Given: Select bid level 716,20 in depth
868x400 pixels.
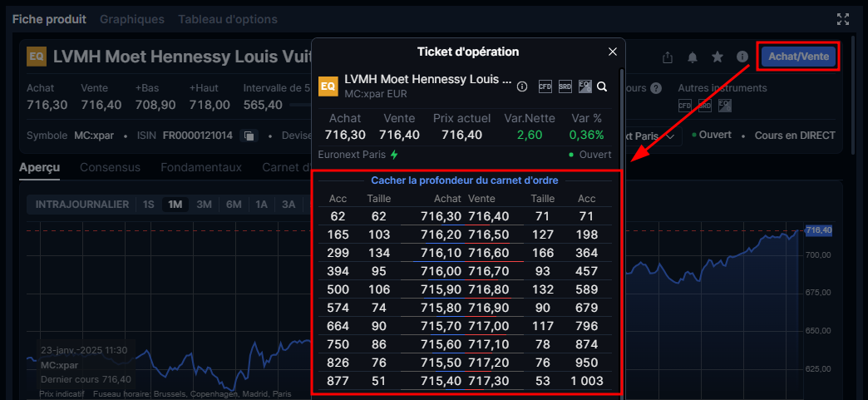Looking at the screenshot, I should [x=441, y=235].
